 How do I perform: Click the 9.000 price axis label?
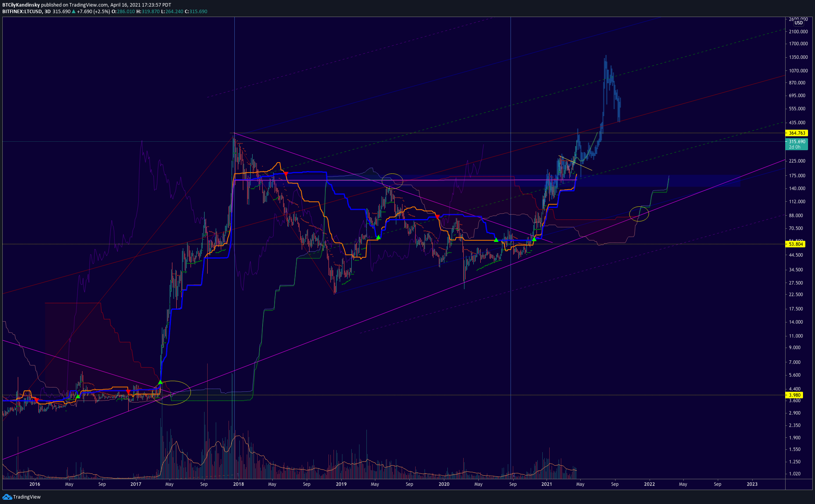click(x=794, y=348)
